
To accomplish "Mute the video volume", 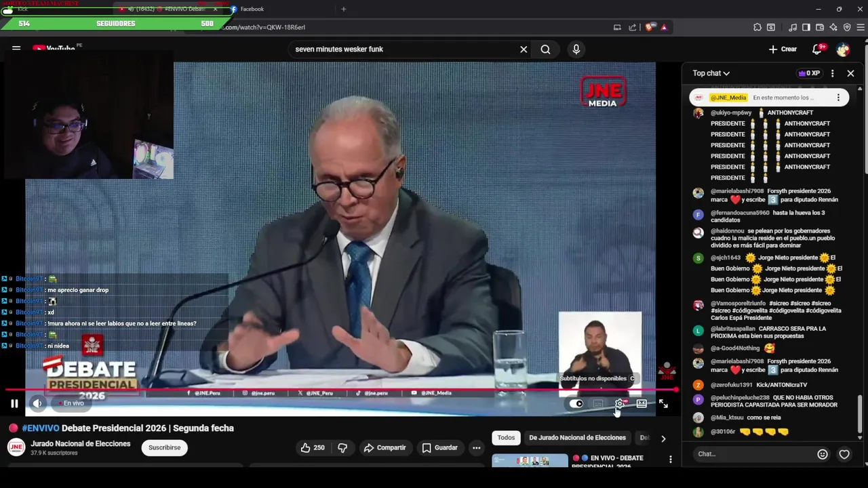I will point(37,403).
